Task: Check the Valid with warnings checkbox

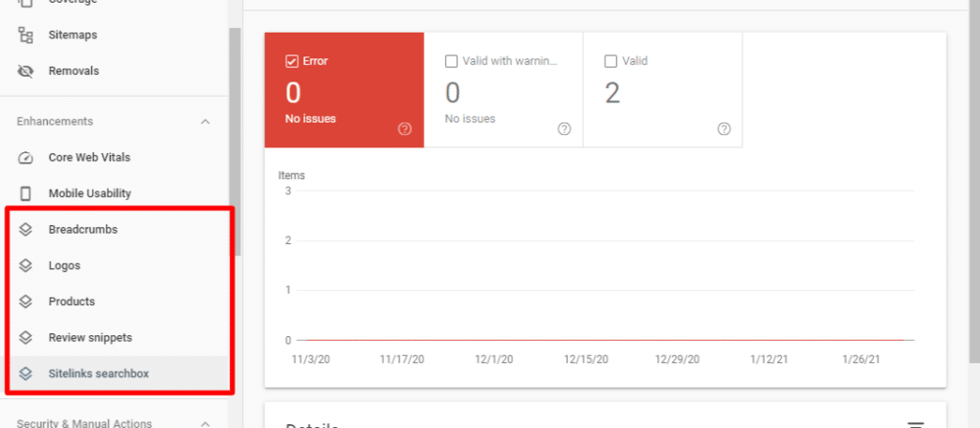Action: pyautogui.click(x=451, y=61)
